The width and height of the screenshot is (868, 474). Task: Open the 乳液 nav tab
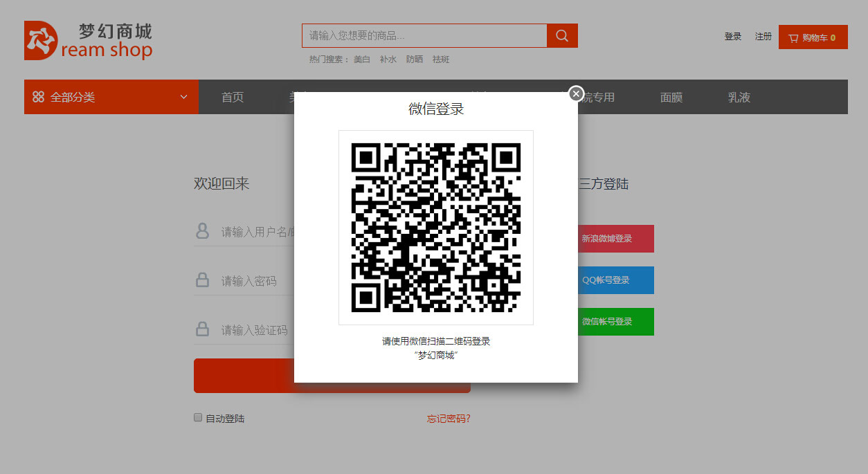(x=739, y=98)
